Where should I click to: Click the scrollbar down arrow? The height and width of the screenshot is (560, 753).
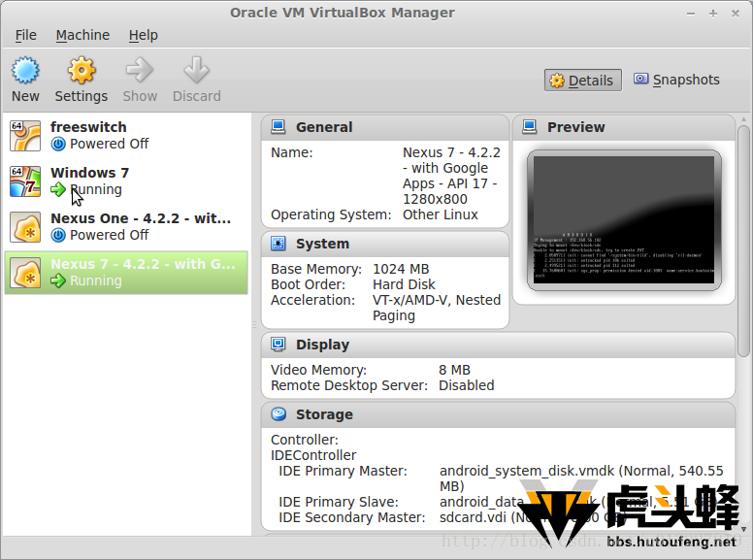coord(743,529)
